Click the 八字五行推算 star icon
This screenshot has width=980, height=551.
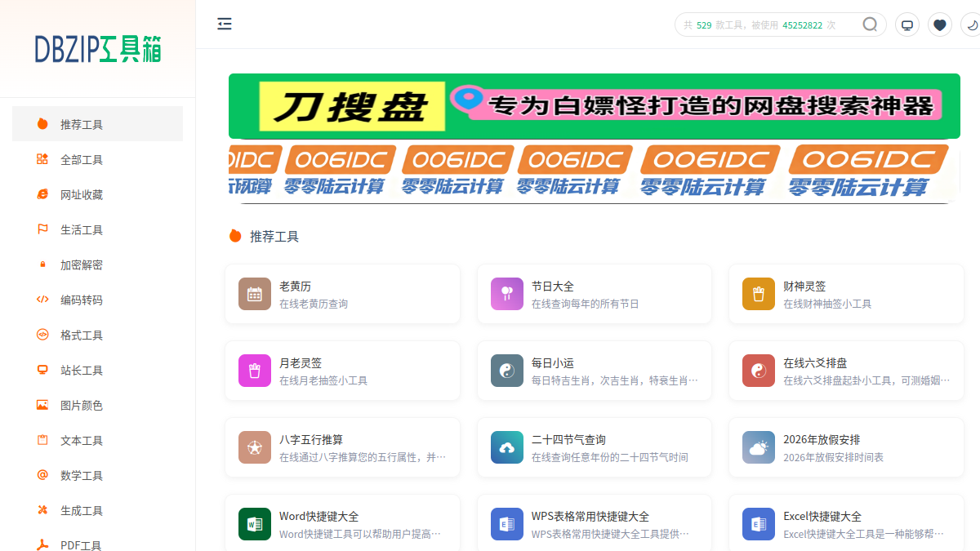pyautogui.click(x=255, y=447)
